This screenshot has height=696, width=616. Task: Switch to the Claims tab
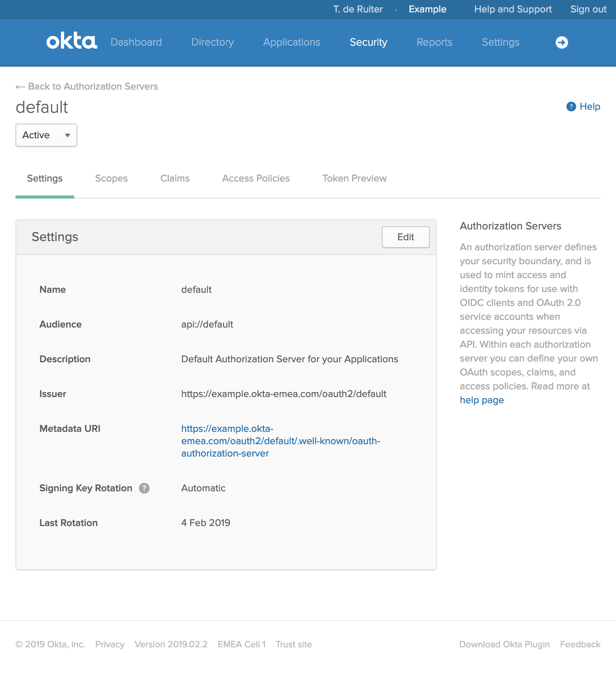tap(175, 178)
